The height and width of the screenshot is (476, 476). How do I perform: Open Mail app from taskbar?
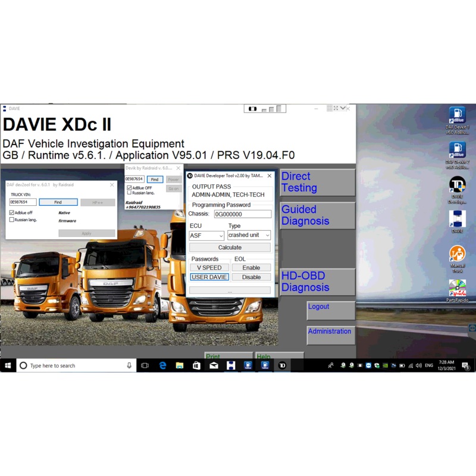tap(214, 365)
